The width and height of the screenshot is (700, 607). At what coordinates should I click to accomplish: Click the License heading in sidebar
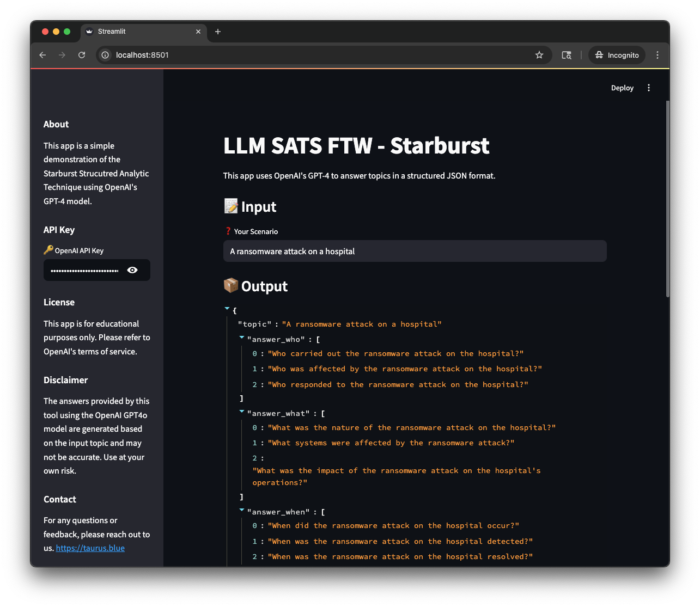click(x=59, y=302)
